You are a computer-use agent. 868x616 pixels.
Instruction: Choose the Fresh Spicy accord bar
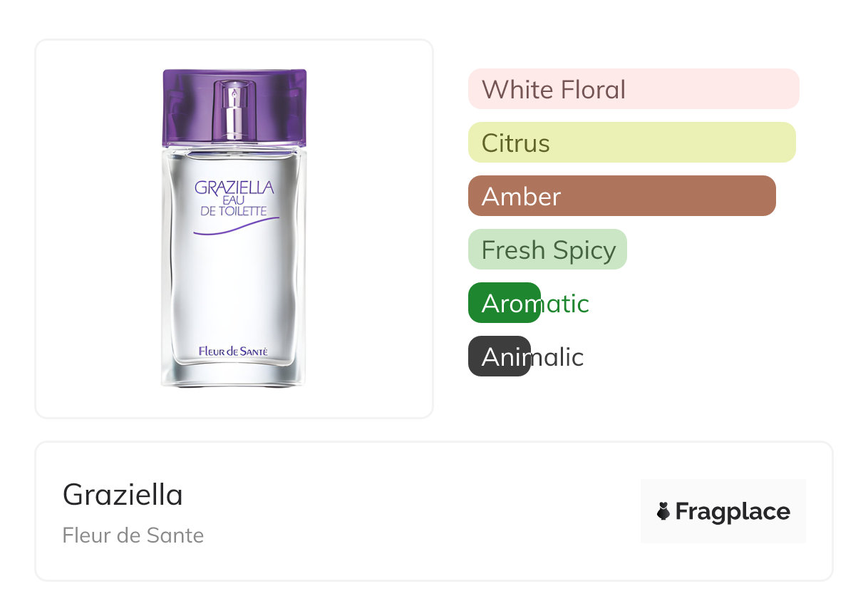pyautogui.click(x=547, y=250)
